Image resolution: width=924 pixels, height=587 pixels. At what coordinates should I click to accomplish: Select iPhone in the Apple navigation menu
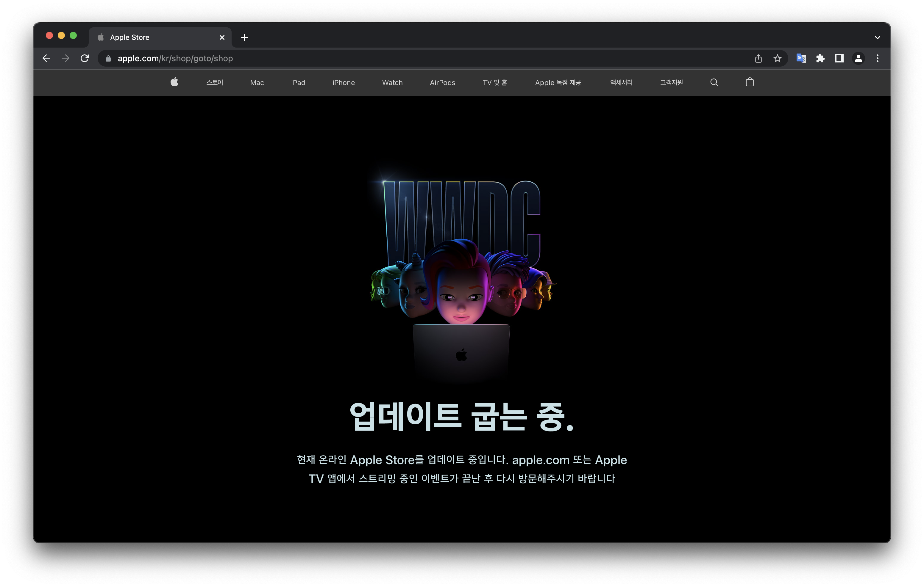pos(344,82)
